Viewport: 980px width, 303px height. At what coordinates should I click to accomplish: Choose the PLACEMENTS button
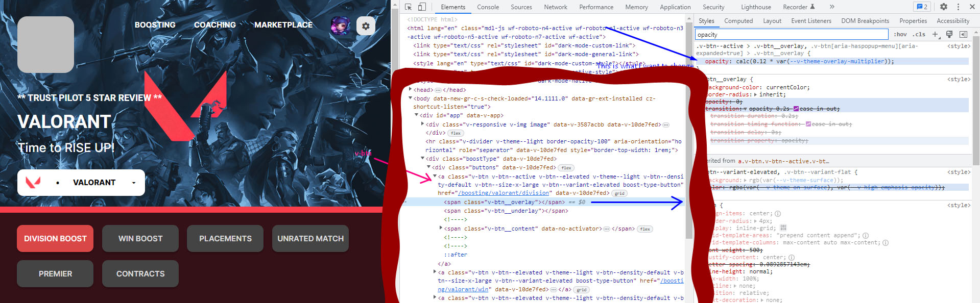(x=225, y=238)
